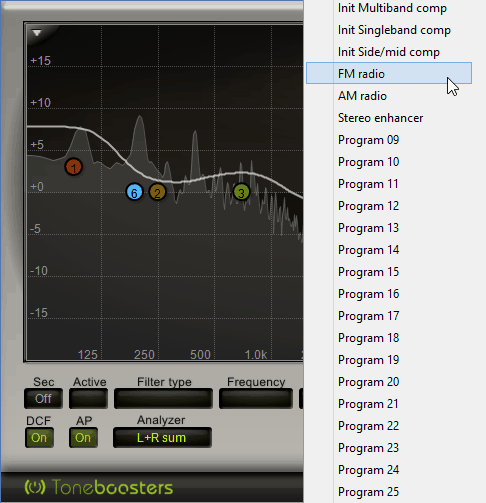Click the 125 Hz frequency label
Screen dimensions: 486x503
pyautogui.click(x=88, y=355)
